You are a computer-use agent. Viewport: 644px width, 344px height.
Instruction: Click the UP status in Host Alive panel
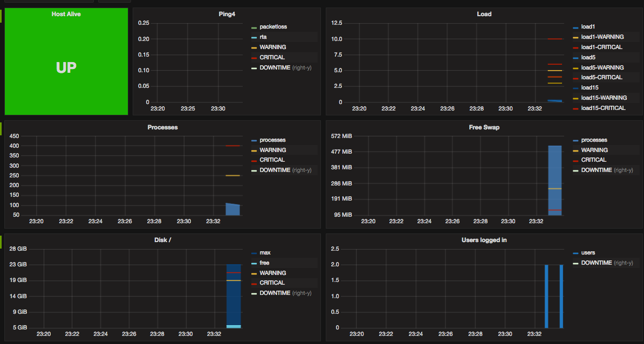coord(66,67)
